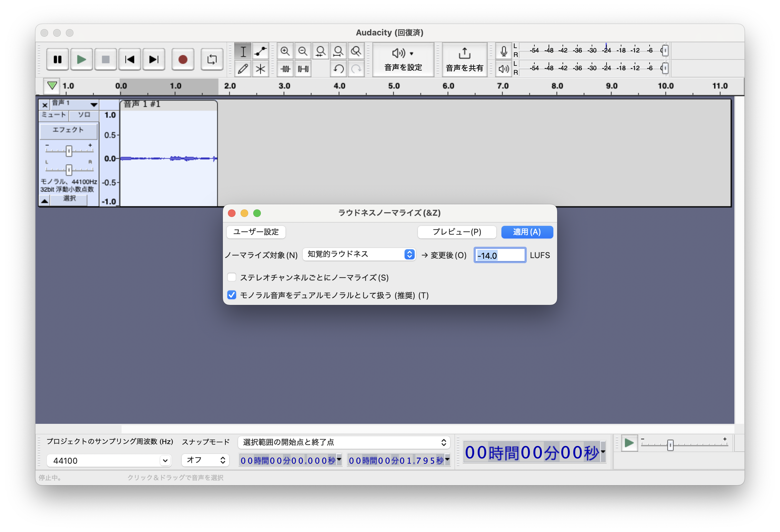Click the Play-at-speed green button

tap(629, 443)
